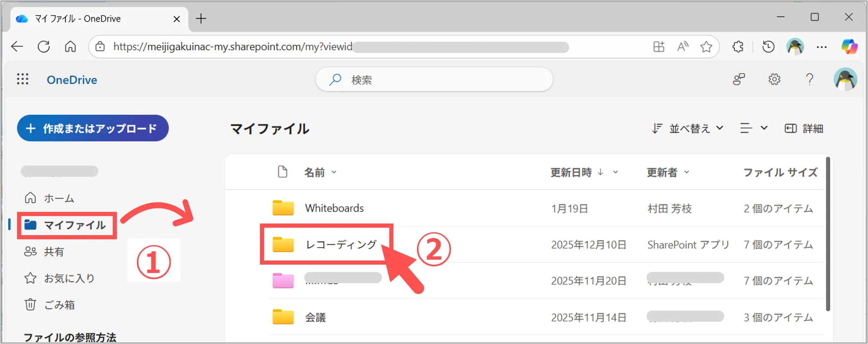
Task: Click 作成またはアップロード button
Action: pos(93,128)
